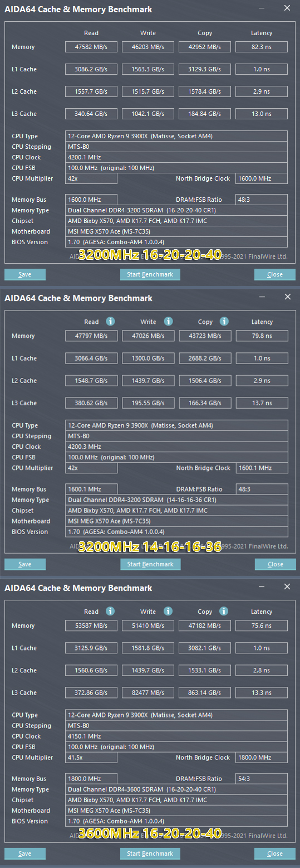
Task: Click the North Bridge Clock value 1800.0 MHz
Action: coord(262,757)
